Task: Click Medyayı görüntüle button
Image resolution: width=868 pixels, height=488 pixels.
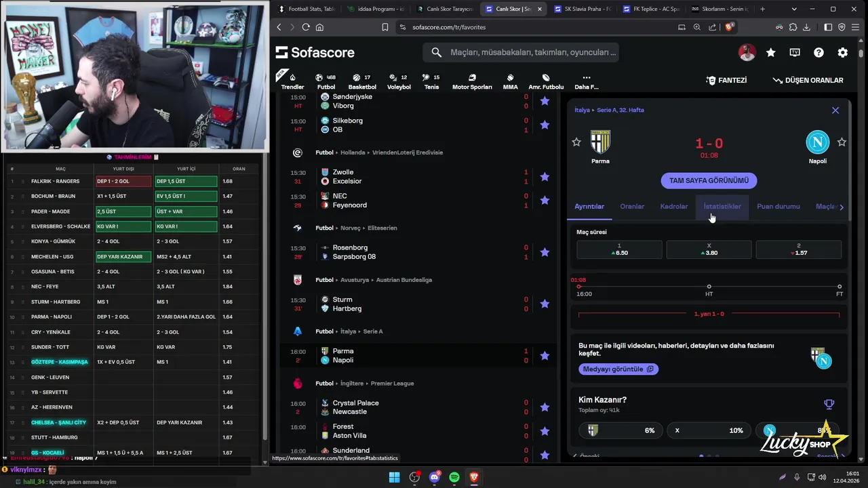Action: 618,369
